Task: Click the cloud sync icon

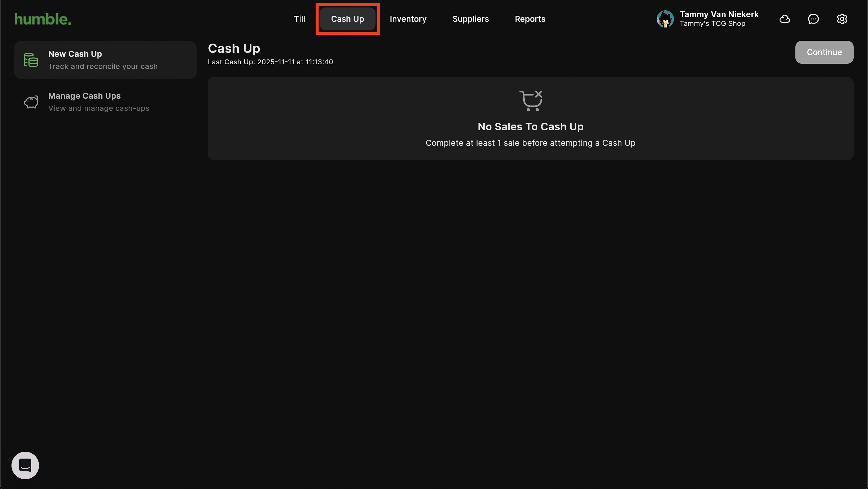Action: (x=784, y=19)
